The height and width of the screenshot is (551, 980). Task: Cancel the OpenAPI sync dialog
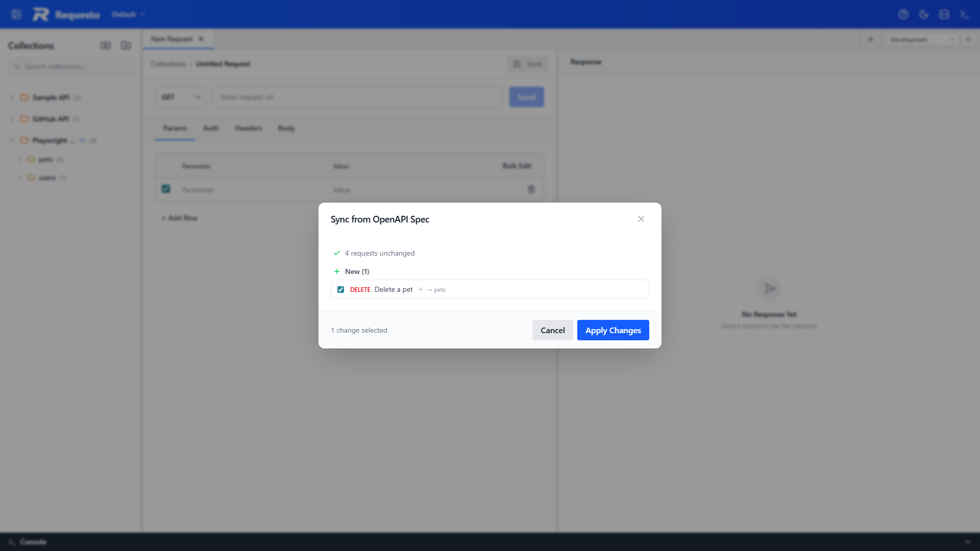click(552, 330)
